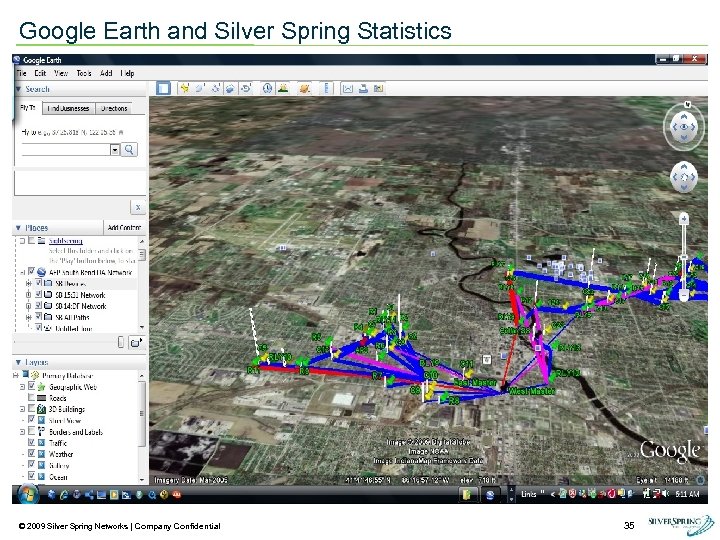Launch Internet Explorer from quick launch

tap(64, 495)
